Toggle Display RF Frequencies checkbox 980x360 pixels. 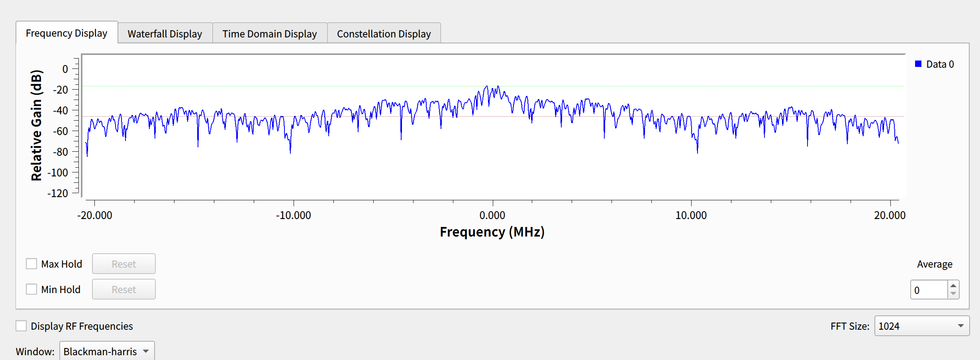tap(21, 326)
